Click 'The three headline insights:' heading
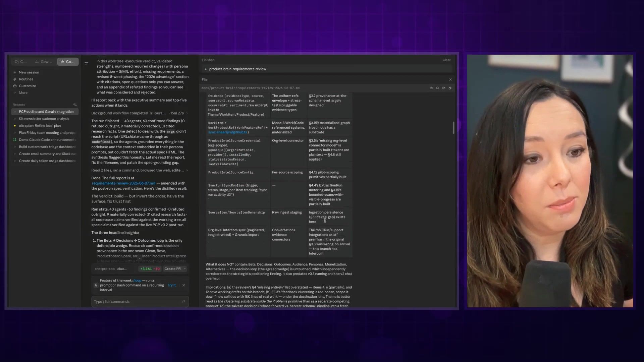Viewport: 644px width, 362px height. [115, 233]
